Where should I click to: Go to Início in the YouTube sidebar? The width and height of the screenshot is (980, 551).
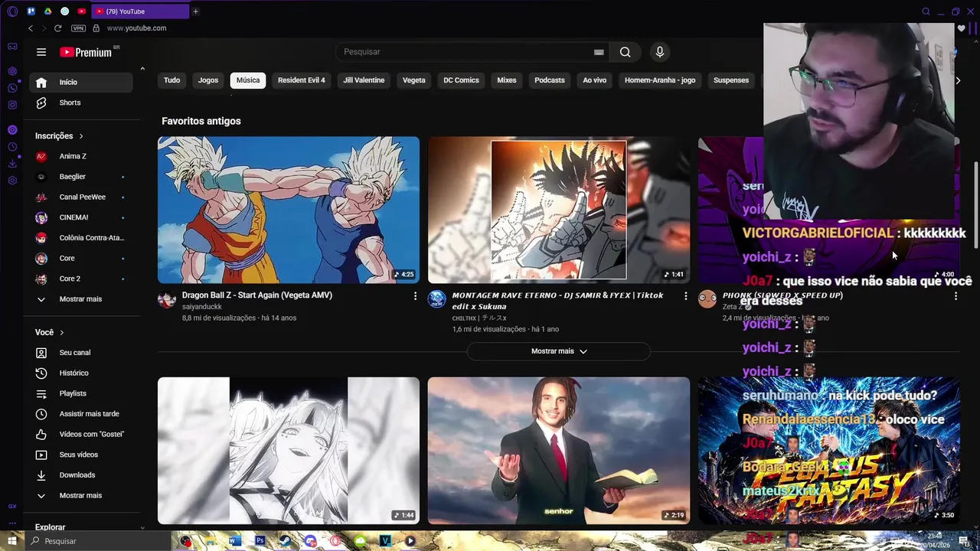(81, 83)
